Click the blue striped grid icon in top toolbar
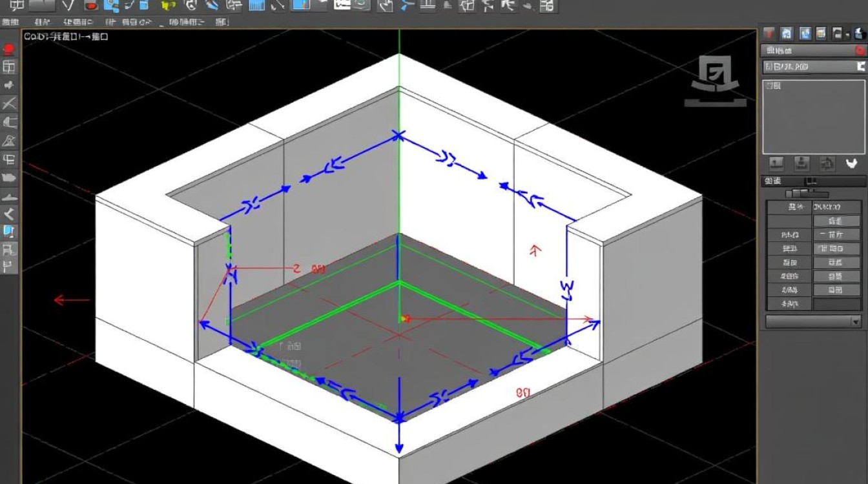 pos(257,6)
